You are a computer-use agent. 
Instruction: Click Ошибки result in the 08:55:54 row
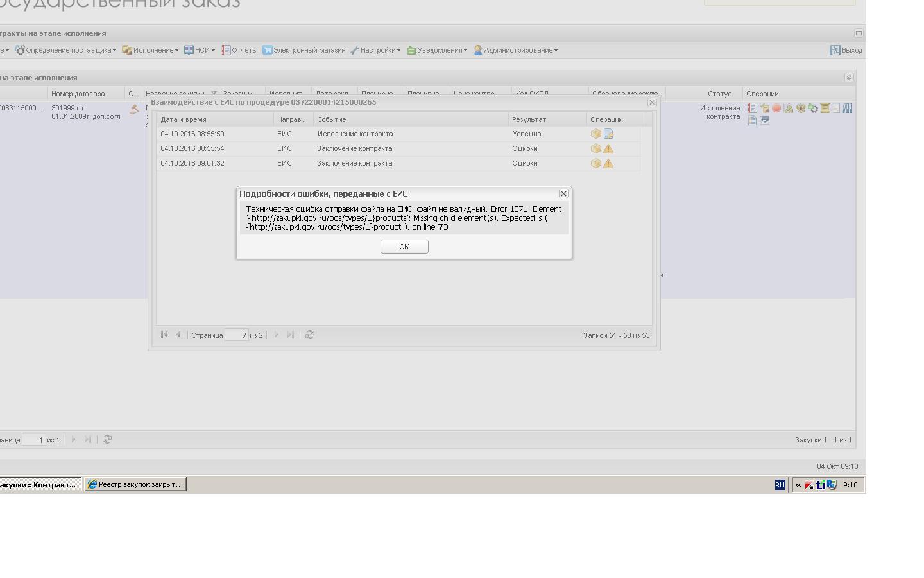525,148
